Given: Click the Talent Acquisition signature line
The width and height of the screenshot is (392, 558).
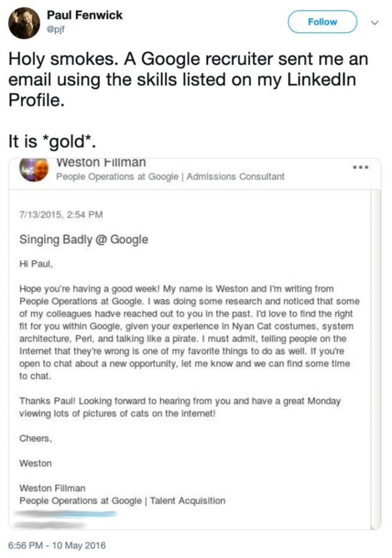Looking at the screenshot, I should point(122,500).
